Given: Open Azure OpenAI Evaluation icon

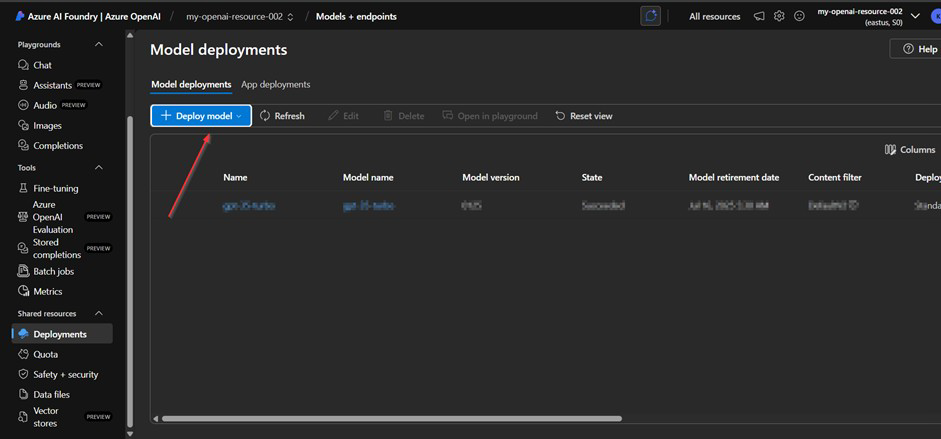Looking at the screenshot, I should click(23, 217).
